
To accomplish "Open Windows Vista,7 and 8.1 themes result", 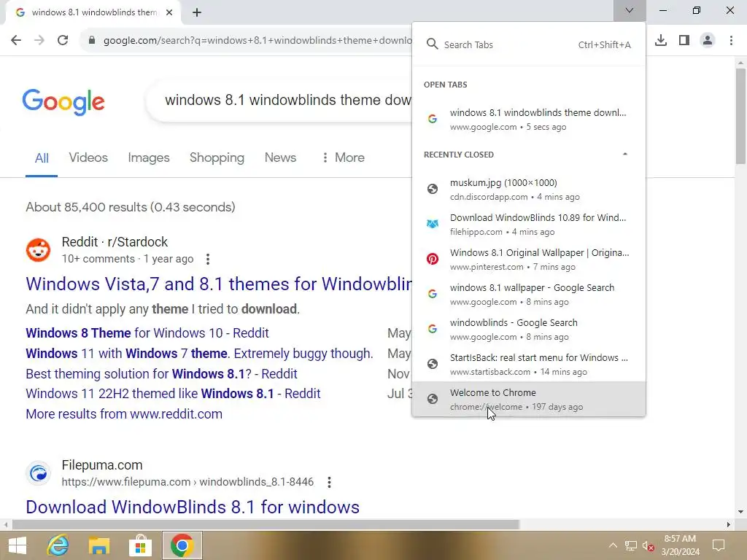I will [x=219, y=284].
